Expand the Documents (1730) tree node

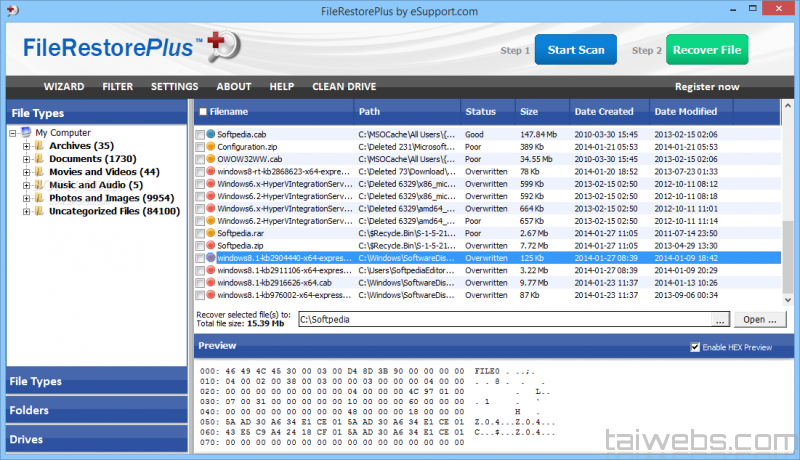27,159
